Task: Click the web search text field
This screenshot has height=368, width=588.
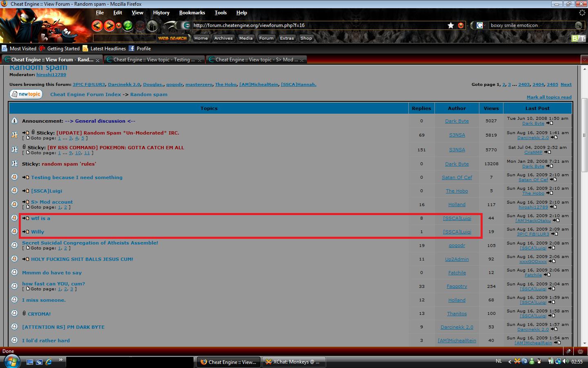Action: [125, 38]
